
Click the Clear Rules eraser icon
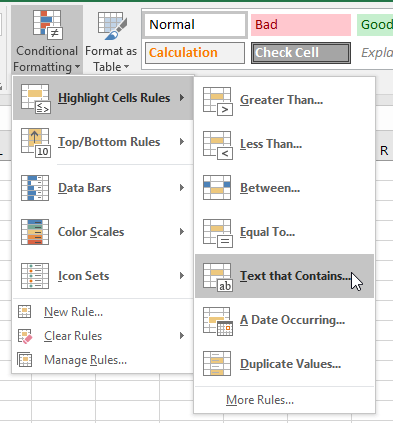[x=25, y=336]
